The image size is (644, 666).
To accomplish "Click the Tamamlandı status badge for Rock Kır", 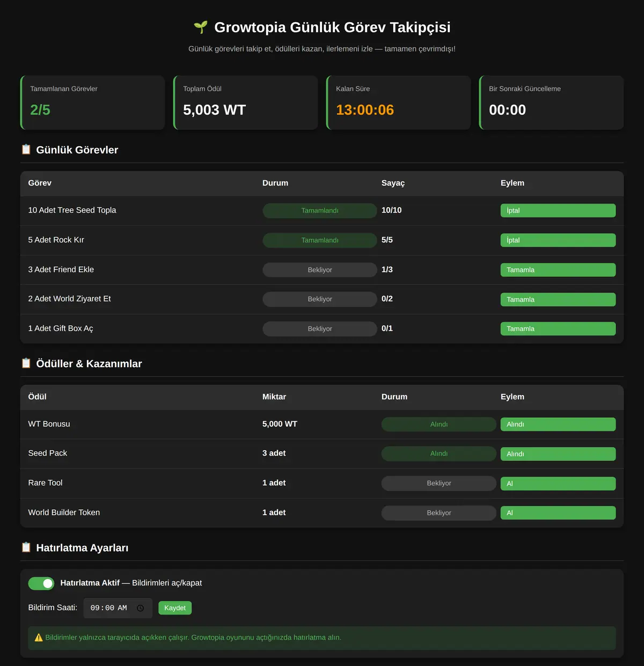I will pos(320,240).
